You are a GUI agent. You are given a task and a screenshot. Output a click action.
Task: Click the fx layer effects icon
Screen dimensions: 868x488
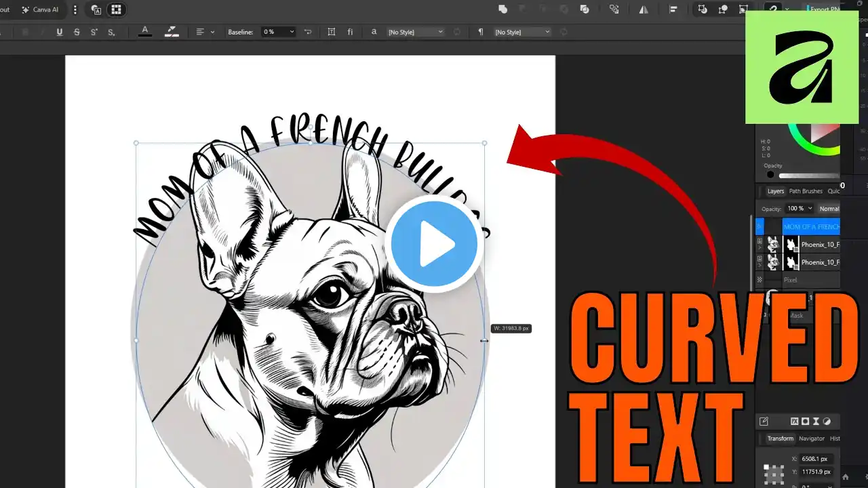tap(795, 422)
